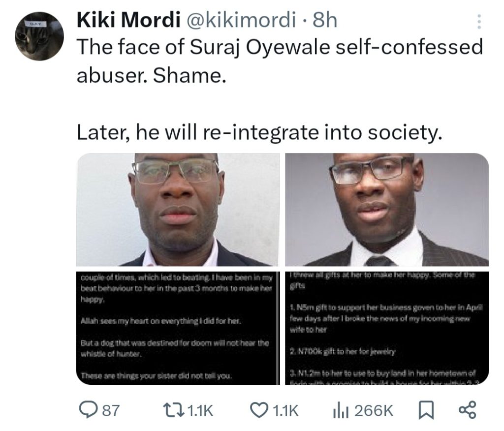Like the tweet with the heart icon

pyautogui.click(x=259, y=410)
